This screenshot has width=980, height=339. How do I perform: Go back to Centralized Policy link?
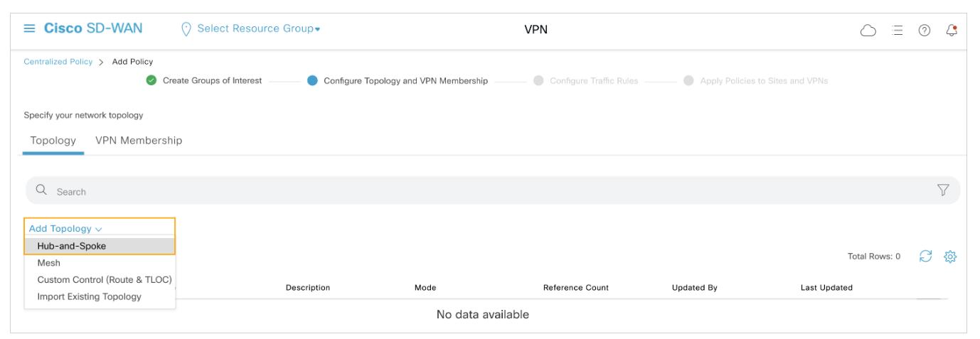(58, 62)
